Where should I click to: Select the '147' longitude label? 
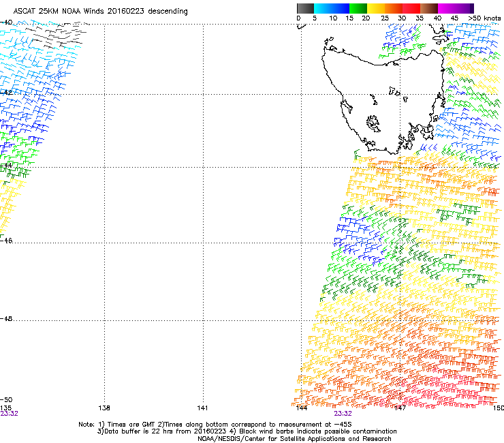point(400,408)
